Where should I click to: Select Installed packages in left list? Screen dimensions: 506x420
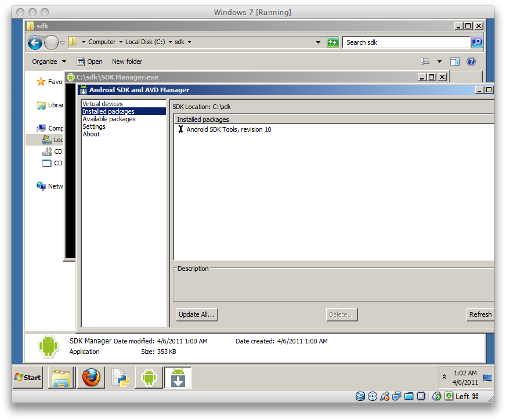pyautogui.click(x=124, y=111)
